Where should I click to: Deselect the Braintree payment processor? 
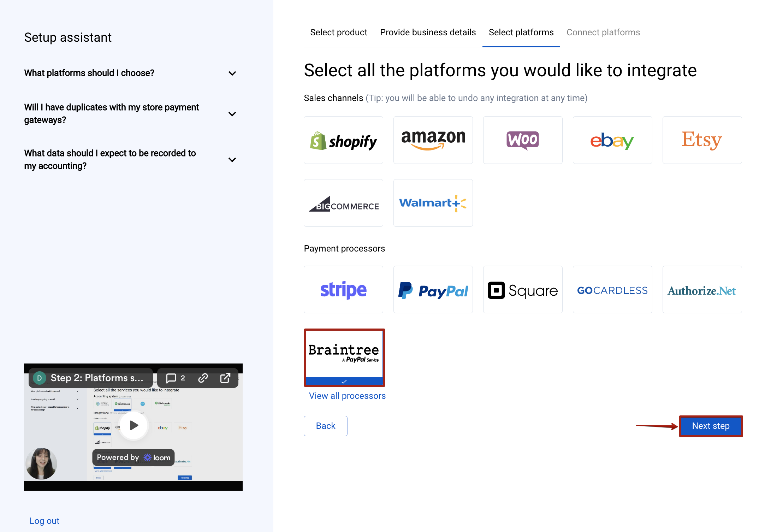[344, 353]
